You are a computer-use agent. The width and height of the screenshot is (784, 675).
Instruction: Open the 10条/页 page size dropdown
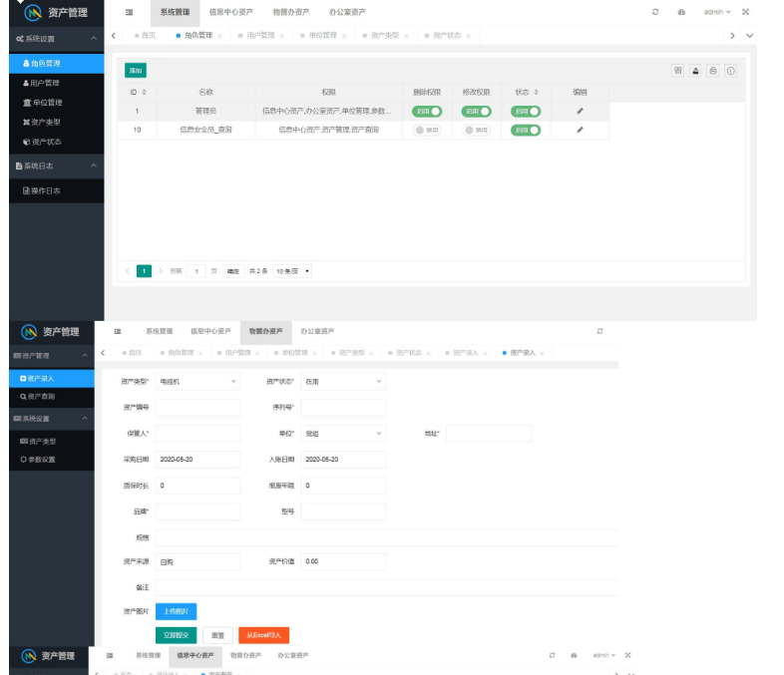[x=293, y=270]
